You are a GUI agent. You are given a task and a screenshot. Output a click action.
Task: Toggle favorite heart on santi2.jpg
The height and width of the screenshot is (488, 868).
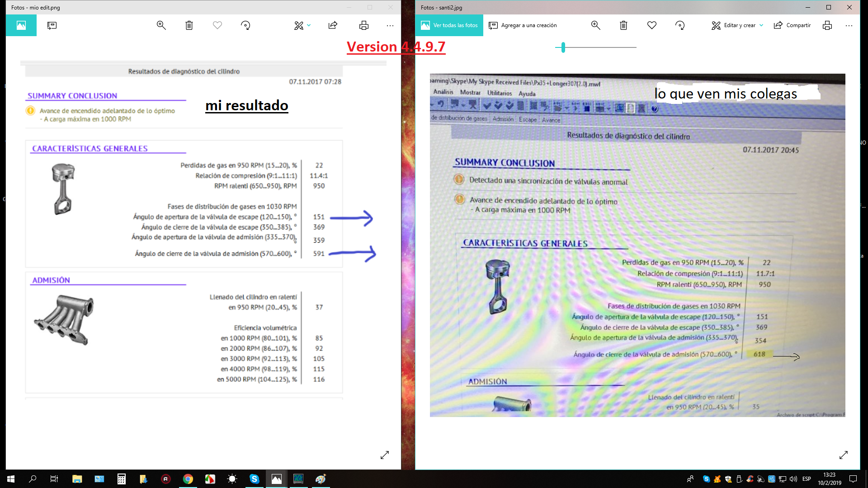point(651,25)
